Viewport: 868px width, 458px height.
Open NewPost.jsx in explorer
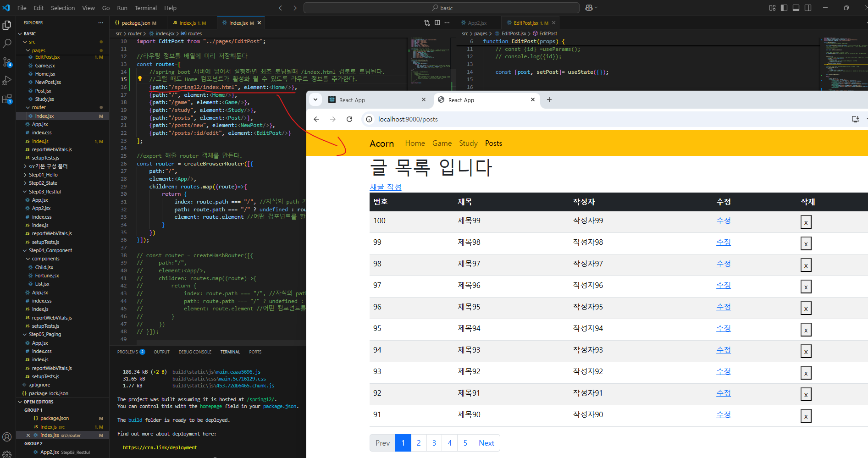tap(48, 82)
